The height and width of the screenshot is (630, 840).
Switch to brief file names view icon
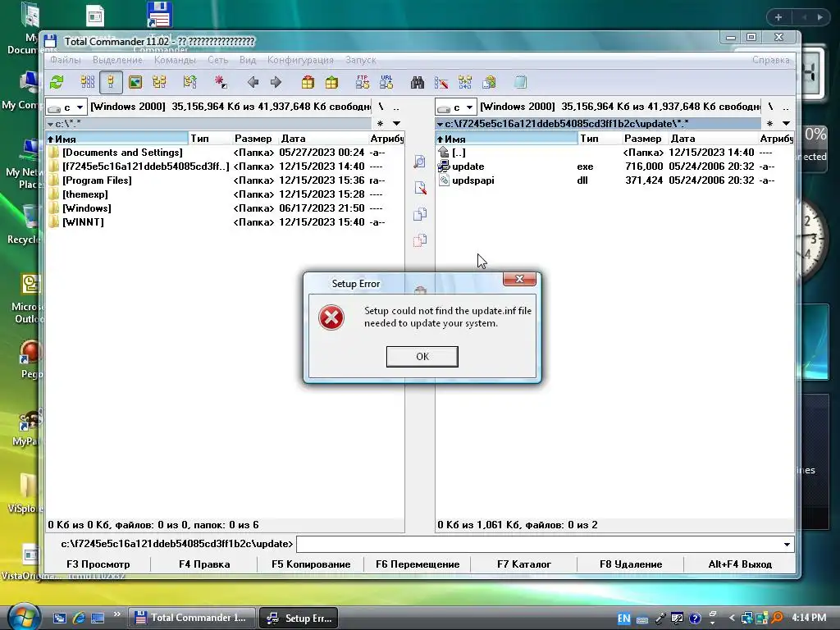(x=87, y=82)
